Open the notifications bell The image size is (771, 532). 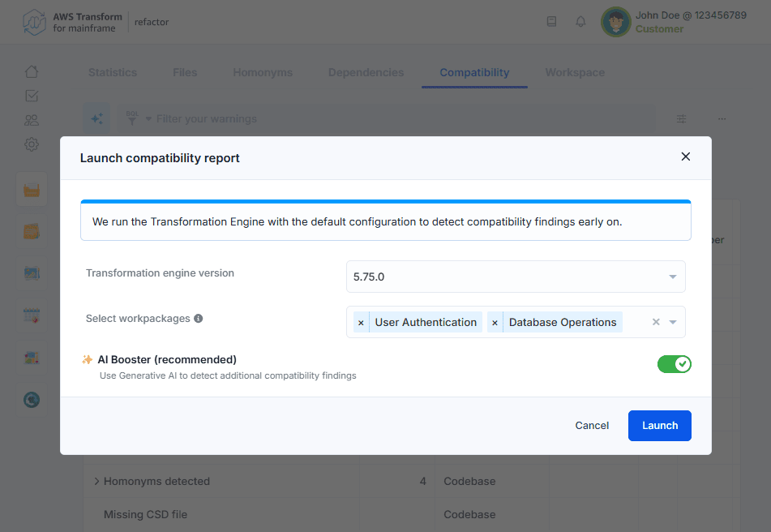coord(580,22)
